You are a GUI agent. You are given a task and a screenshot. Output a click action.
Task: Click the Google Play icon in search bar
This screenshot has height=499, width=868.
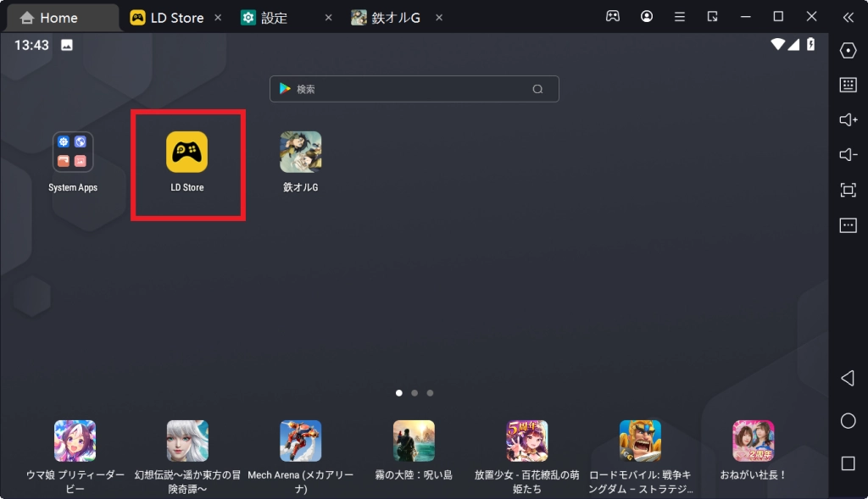(x=285, y=88)
